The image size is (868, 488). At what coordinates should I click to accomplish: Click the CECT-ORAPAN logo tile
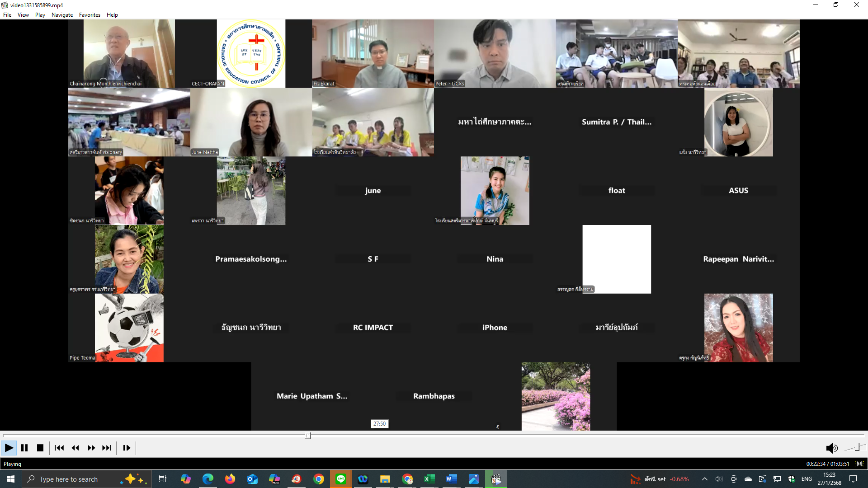[x=251, y=53]
